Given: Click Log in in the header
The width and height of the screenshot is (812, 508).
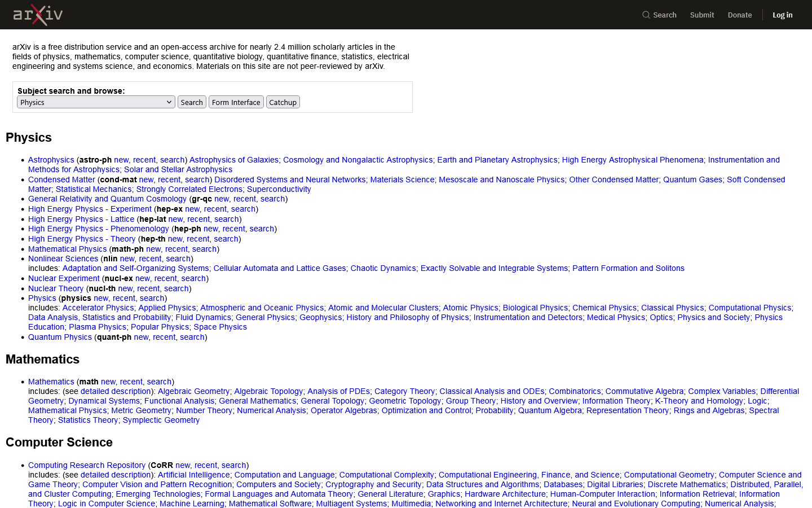Looking at the screenshot, I should point(782,15).
